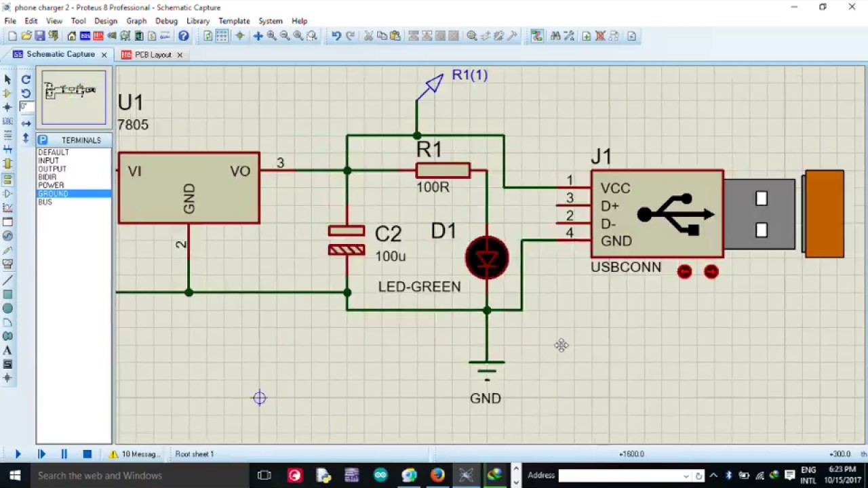Viewport: 868px width, 488px height.
Task: Click the Y-mirror vertical flip icon
Action: (26, 138)
